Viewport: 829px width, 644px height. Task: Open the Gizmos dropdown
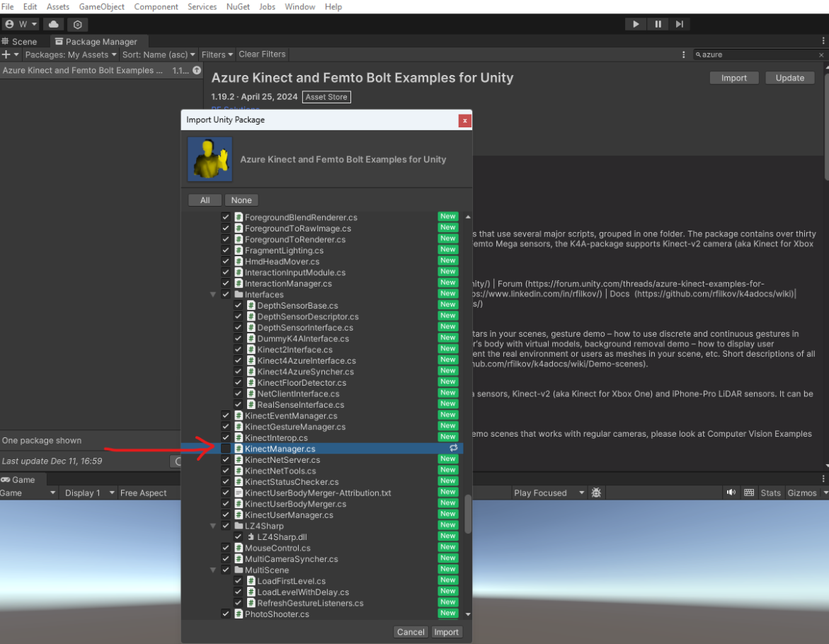pyautogui.click(x=807, y=493)
